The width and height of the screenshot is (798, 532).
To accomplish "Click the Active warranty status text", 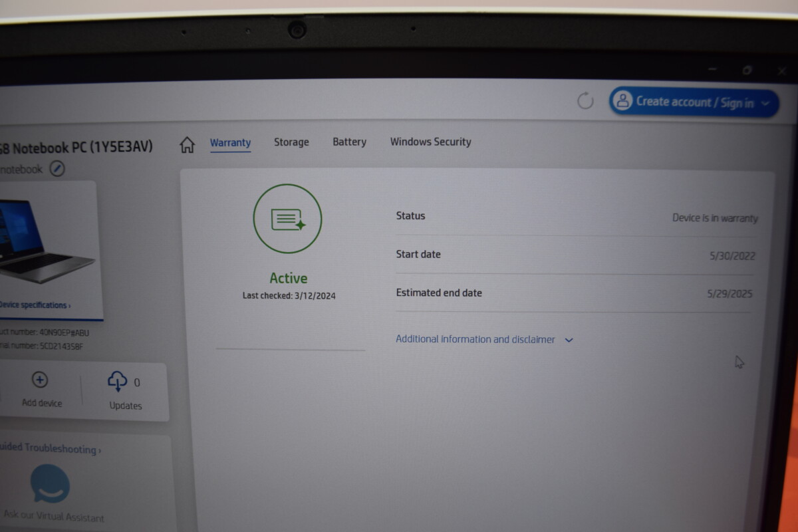I will pos(289,279).
